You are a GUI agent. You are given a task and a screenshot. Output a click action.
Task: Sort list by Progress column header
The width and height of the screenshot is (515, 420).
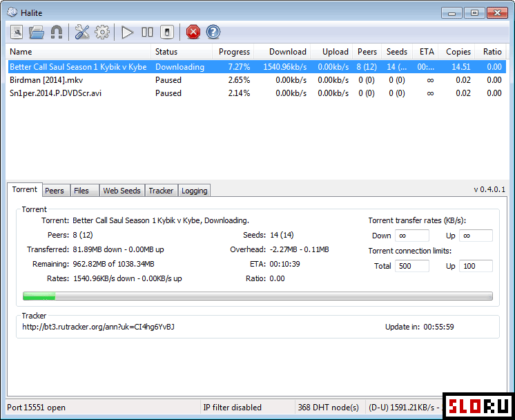pos(233,52)
